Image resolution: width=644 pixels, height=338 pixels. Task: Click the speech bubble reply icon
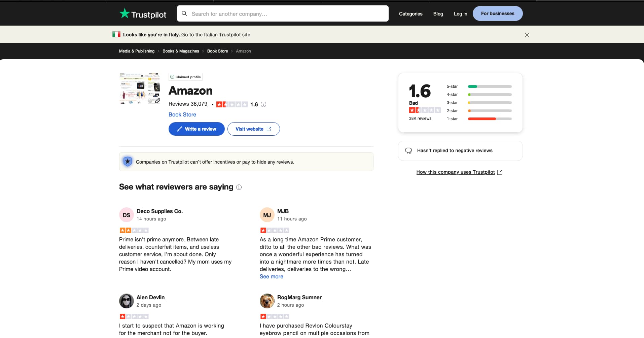click(x=408, y=150)
